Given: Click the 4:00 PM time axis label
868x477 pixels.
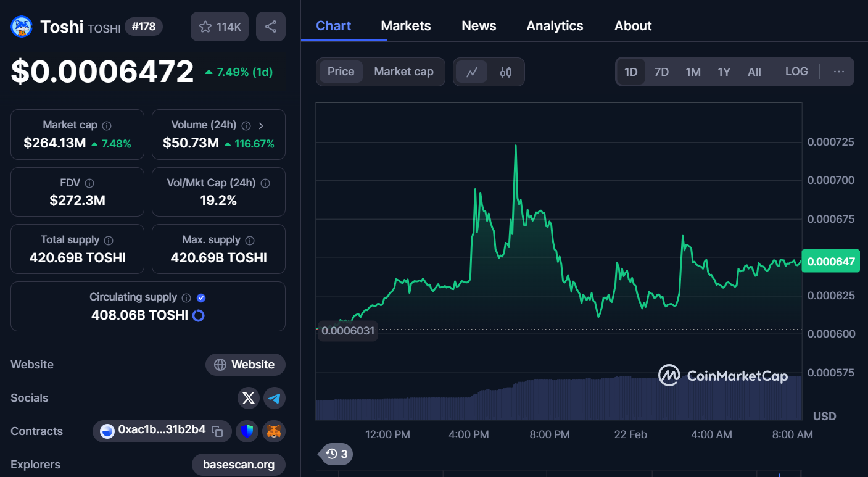Looking at the screenshot, I should tap(469, 434).
